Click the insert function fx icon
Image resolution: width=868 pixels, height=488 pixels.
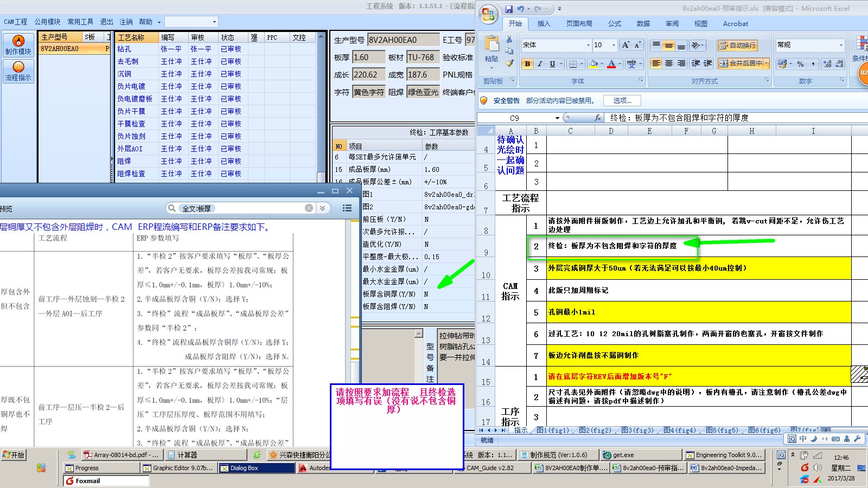[x=597, y=118]
